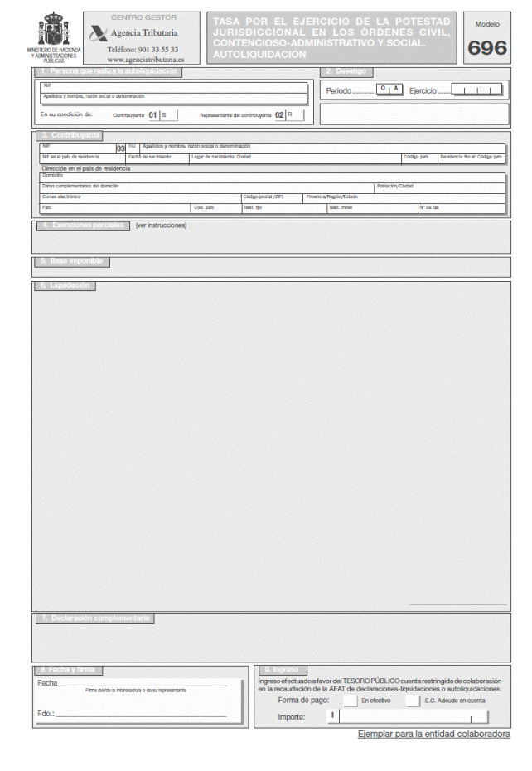Select the Código país field beside birthplace
The height and width of the screenshot is (771, 532).
pyautogui.click(x=419, y=159)
